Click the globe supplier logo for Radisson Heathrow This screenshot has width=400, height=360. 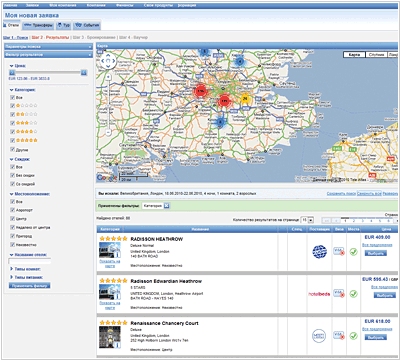[319, 252]
